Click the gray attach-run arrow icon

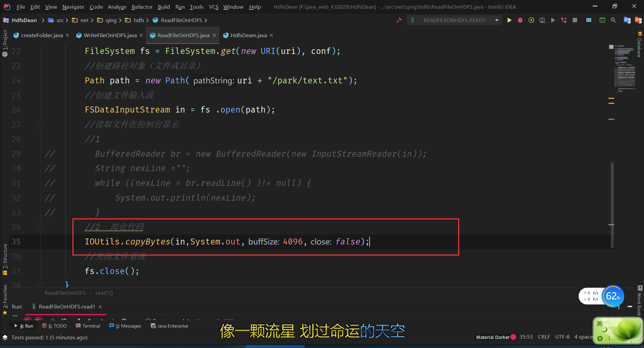(x=553, y=20)
